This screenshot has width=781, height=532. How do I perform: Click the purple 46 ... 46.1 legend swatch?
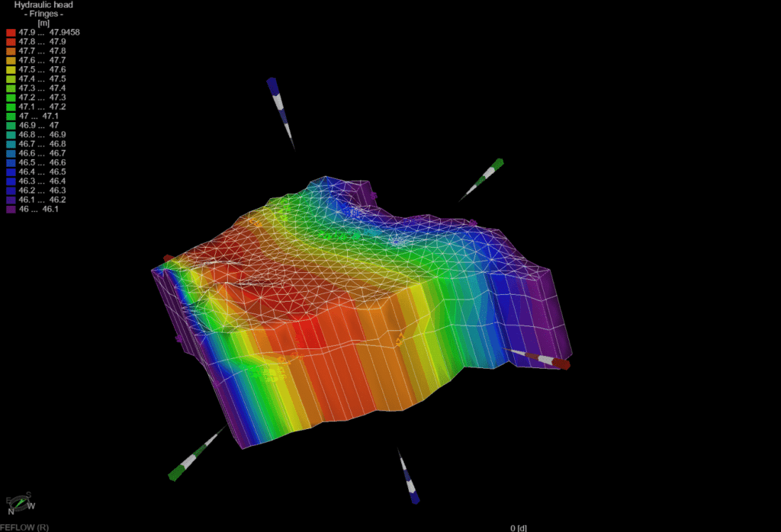11,209
